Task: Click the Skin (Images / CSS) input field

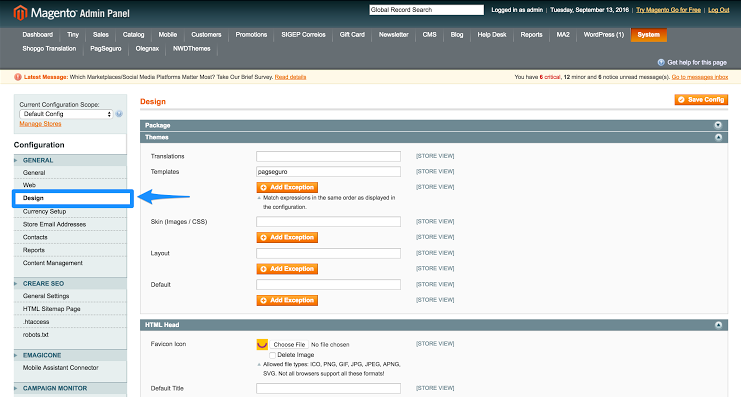Action: pos(328,222)
